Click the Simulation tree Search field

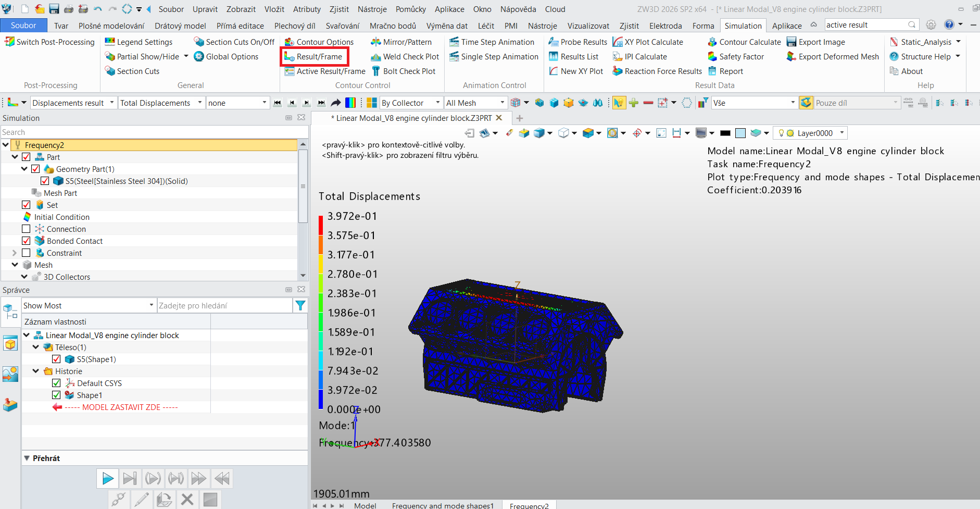155,132
